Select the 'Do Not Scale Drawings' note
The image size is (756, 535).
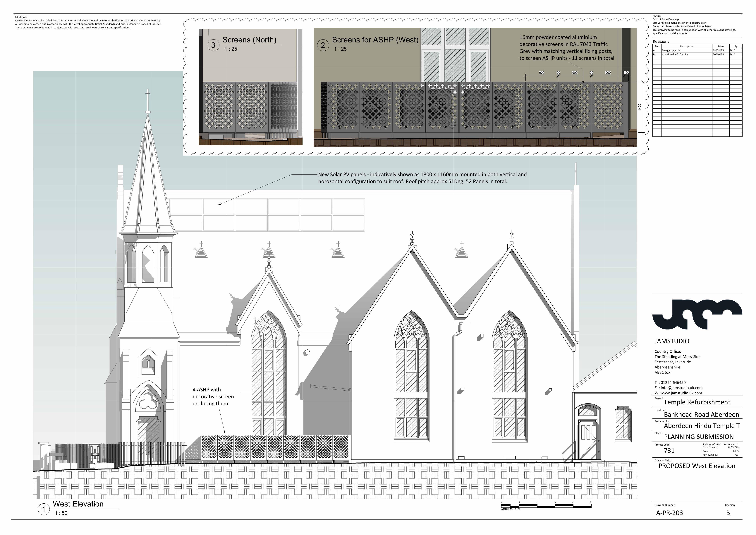tap(666, 19)
